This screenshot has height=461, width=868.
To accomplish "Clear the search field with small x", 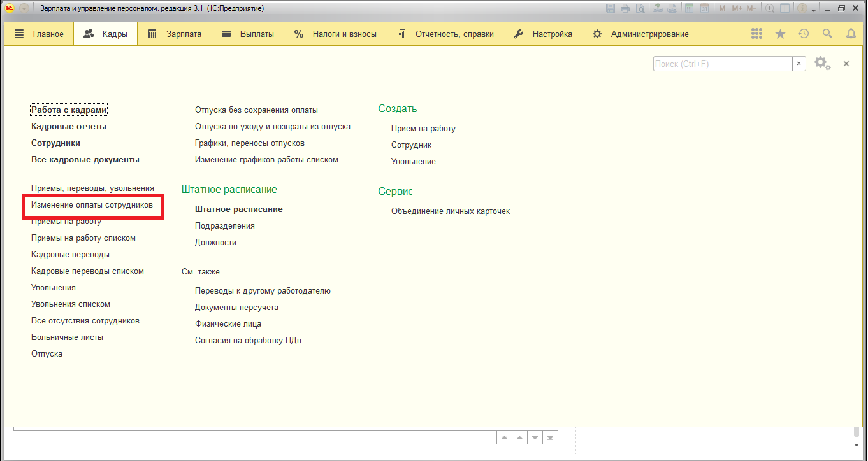I will tap(799, 64).
